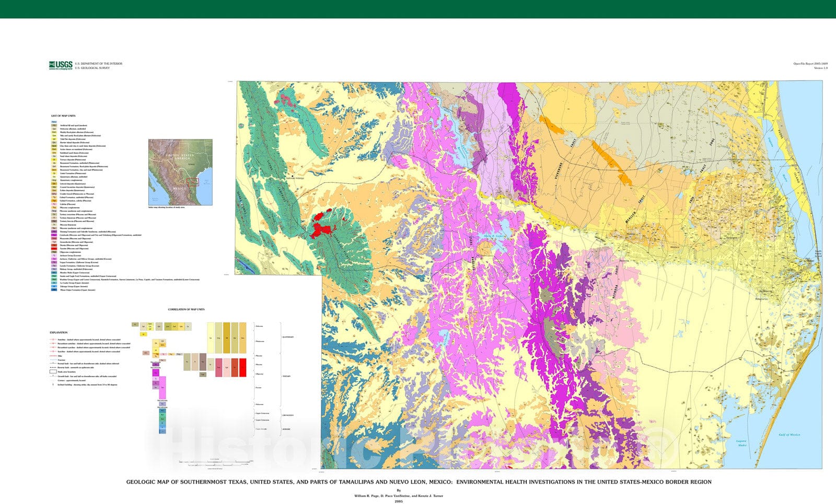Click the index map of Texas and Mexico
836x504 pixels.
tap(180, 171)
